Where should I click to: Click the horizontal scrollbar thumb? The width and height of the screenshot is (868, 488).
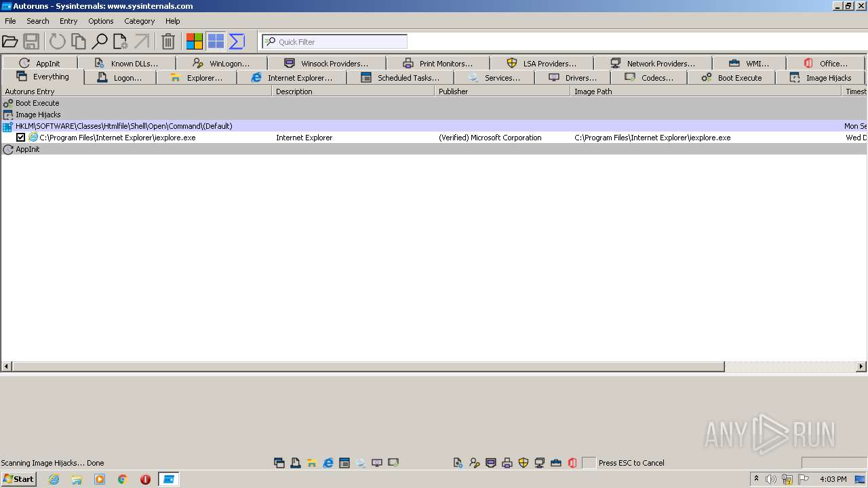(x=368, y=367)
